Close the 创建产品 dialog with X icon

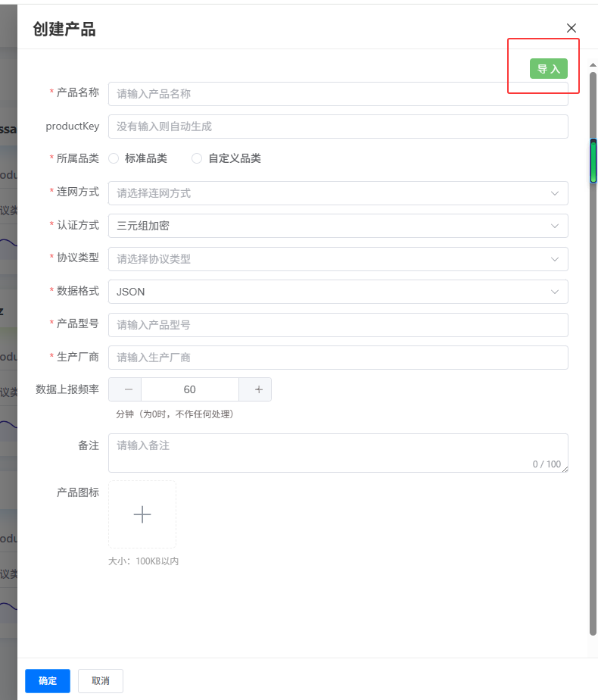pyautogui.click(x=572, y=28)
